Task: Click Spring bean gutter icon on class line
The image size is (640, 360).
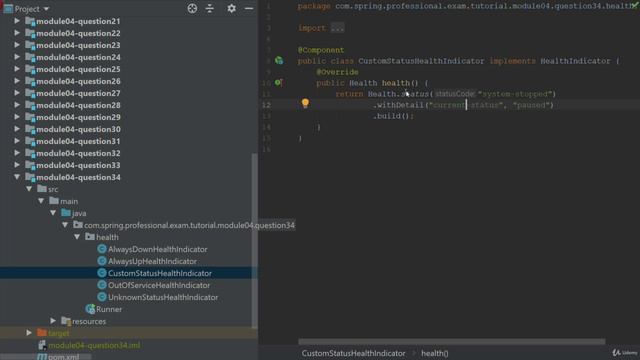Action: (279, 61)
